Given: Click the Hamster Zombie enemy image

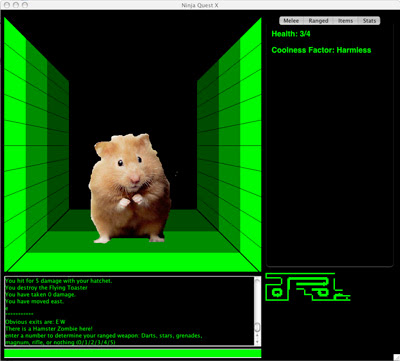Looking at the screenshot, I should coord(131,188).
